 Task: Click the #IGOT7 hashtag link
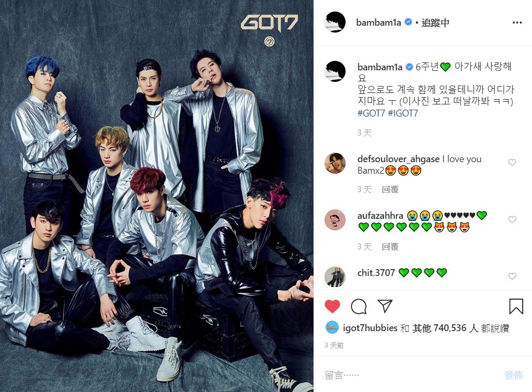(403, 113)
